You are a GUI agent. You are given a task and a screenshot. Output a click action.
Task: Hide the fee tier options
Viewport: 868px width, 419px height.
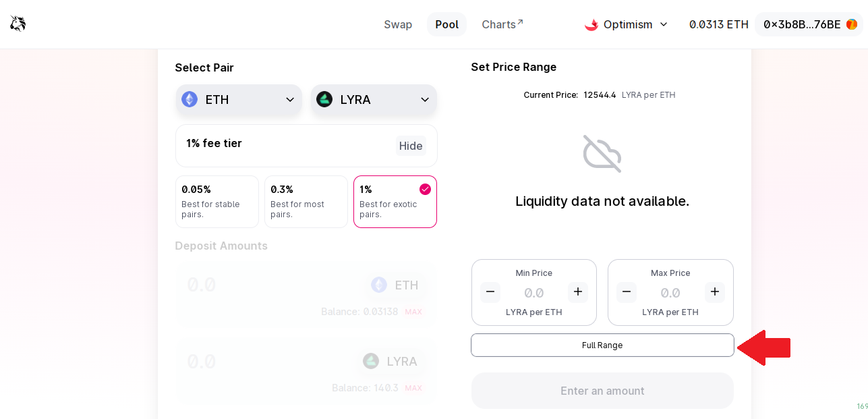click(x=411, y=146)
